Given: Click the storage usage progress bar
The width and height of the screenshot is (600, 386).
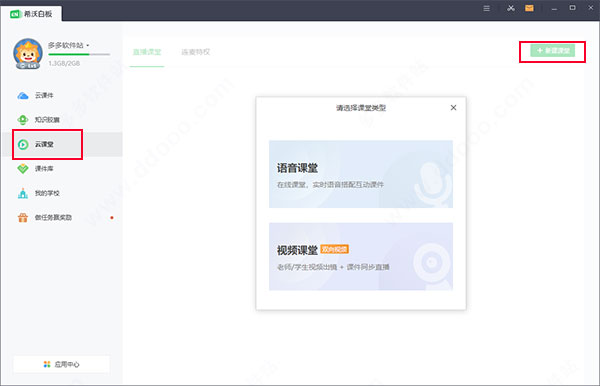Looking at the screenshot, I should 79,55.
